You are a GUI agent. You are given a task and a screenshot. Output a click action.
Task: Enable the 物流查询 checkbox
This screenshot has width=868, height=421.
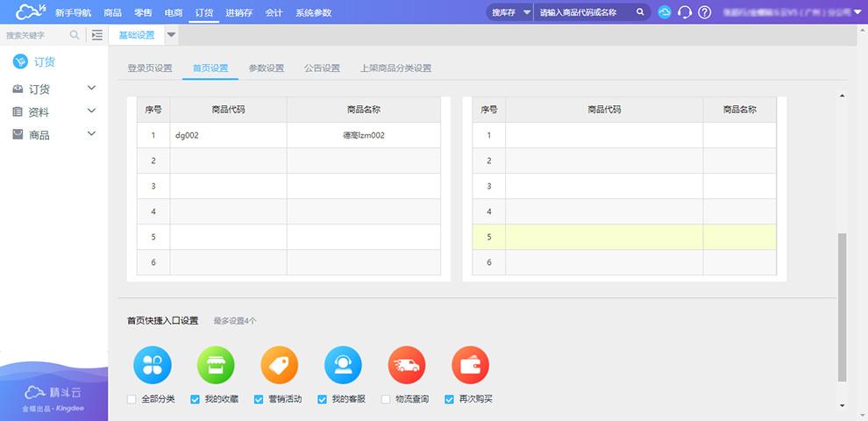(x=386, y=399)
